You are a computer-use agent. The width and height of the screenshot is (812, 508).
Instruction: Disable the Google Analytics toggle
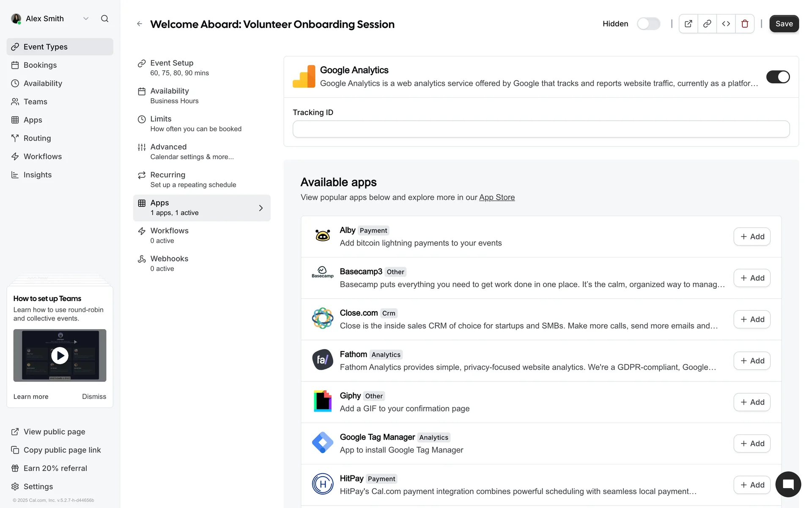(778, 77)
